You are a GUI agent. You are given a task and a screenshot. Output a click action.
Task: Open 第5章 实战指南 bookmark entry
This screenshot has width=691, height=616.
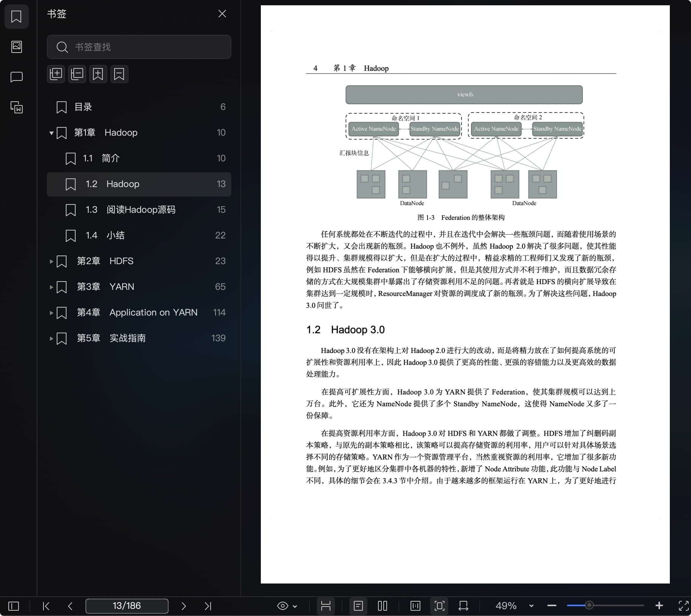pyautogui.click(x=139, y=338)
